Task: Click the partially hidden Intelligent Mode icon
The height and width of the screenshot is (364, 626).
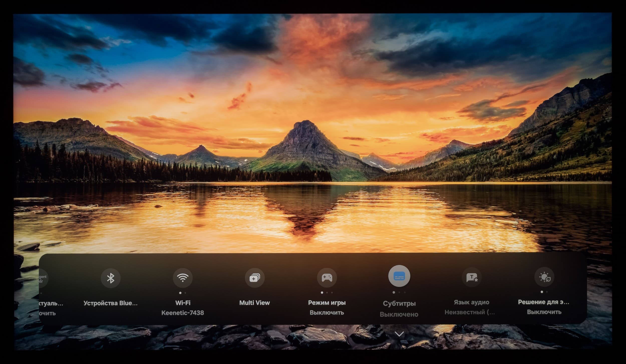Action: click(43, 278)
